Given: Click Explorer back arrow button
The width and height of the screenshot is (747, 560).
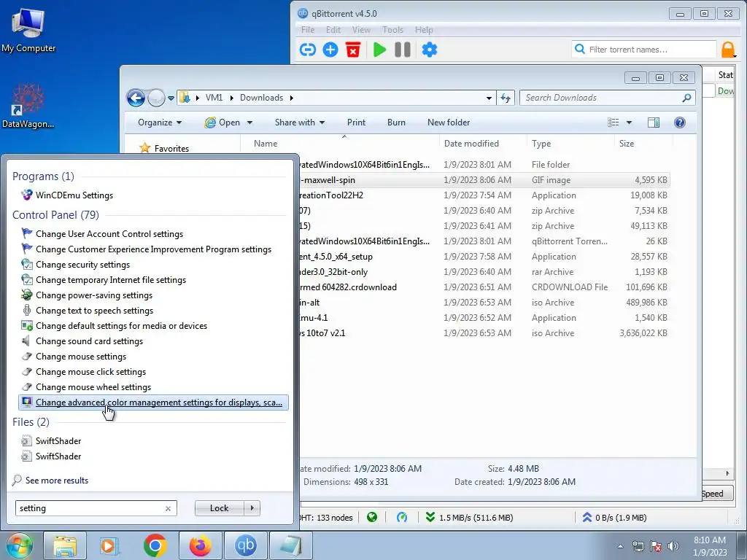Looking at the screenshot, I should (136, 98).
